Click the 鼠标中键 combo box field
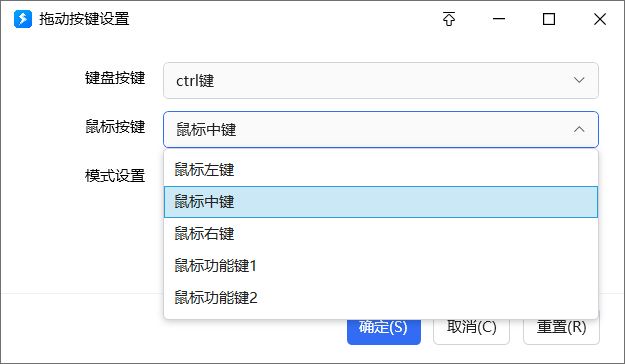Viewport: 625px width, 364px height. [381, 129]
